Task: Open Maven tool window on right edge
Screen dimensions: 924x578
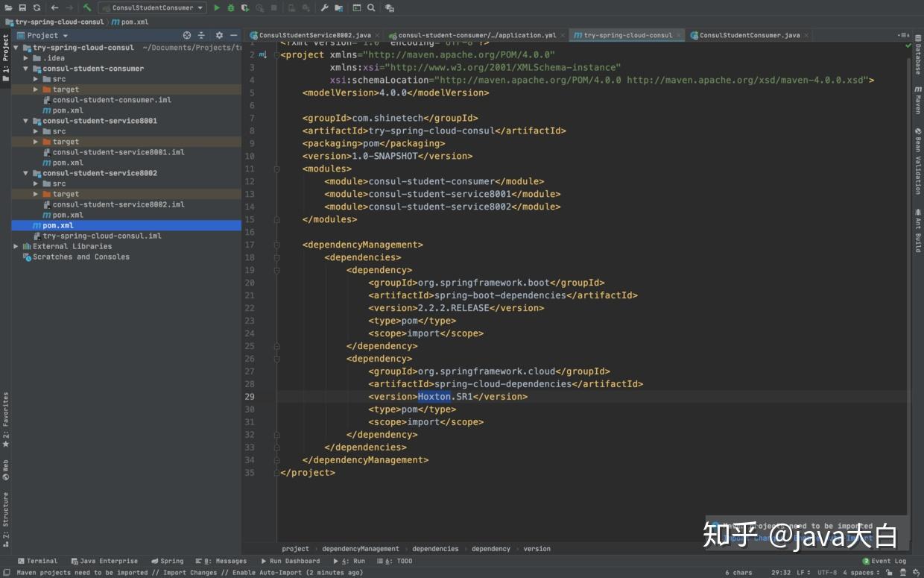Action: (x=918, y=101)
